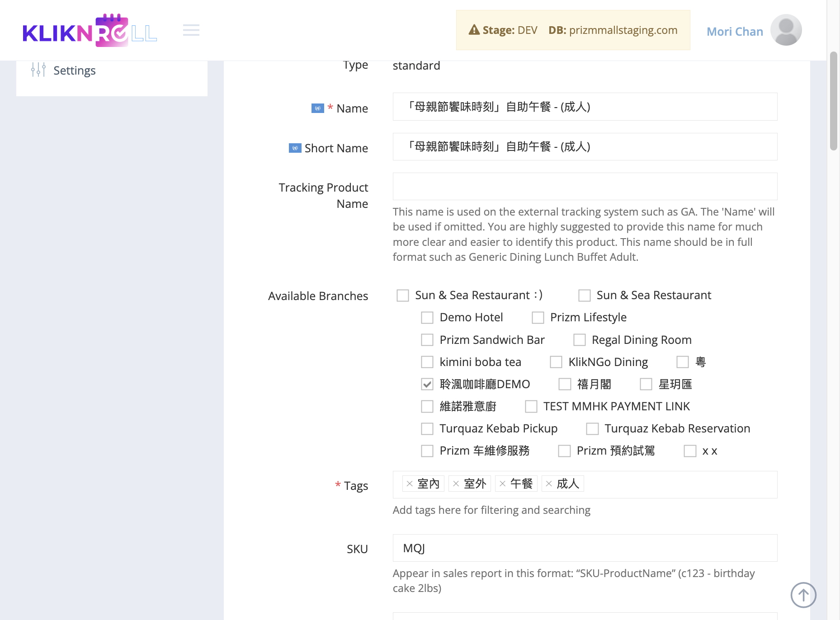Viewport: 840px width, 620px height.
Task: Click the Settings sliders icon
Action: (x=38, y=70)
